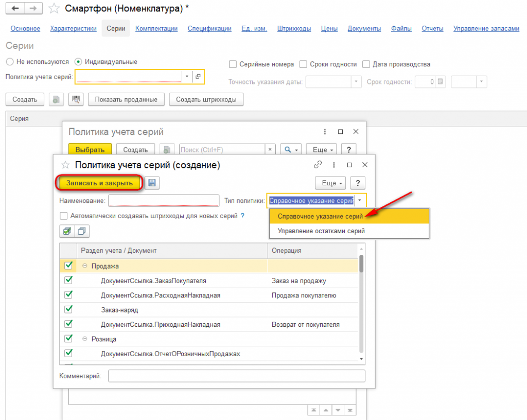Choose Справочное указание серий from the list

(349, 216)
